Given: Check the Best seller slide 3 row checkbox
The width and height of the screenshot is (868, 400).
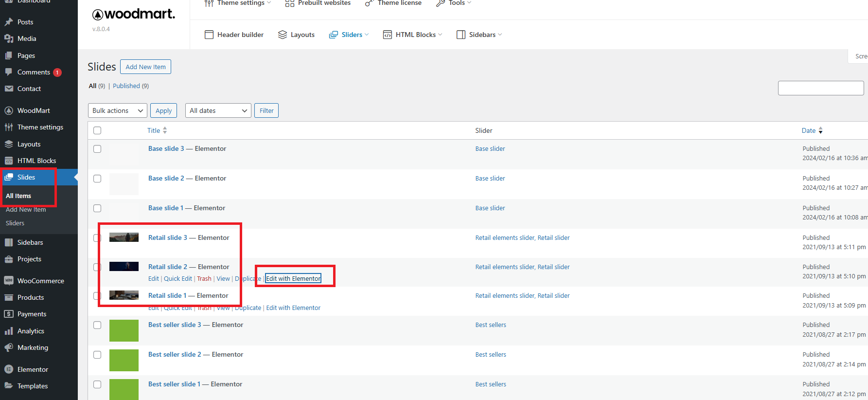Looking at the screenshot, I should 97,325.
